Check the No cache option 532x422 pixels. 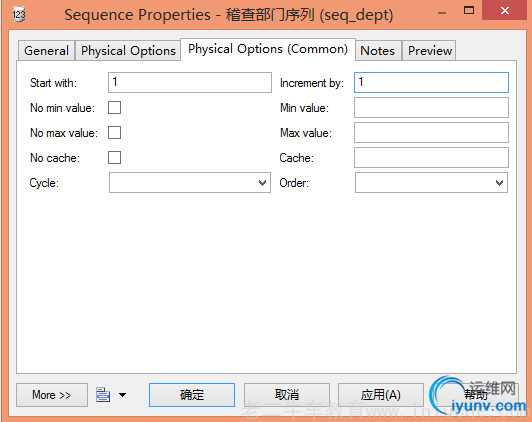tap(114, 158)
